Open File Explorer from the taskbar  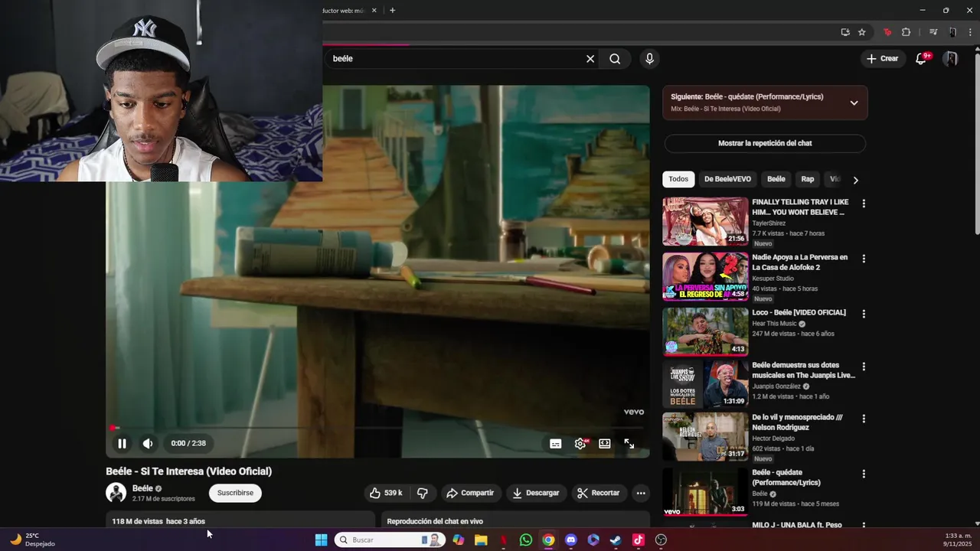click(481, 540)
